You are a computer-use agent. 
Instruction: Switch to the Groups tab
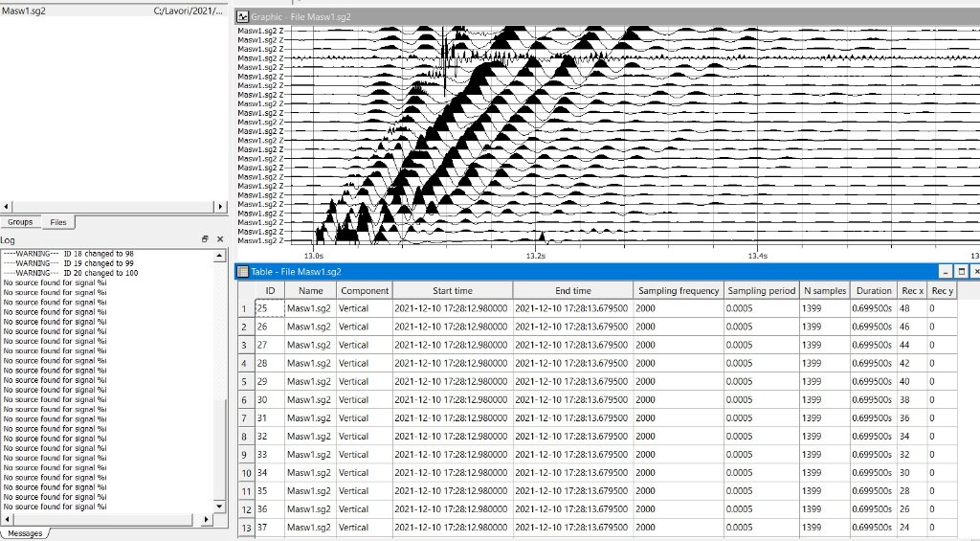coord(20,222)
